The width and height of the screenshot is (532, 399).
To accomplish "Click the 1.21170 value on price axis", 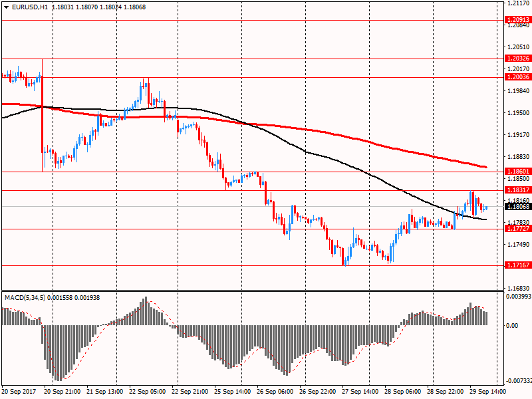I will [x=519, y=3].
